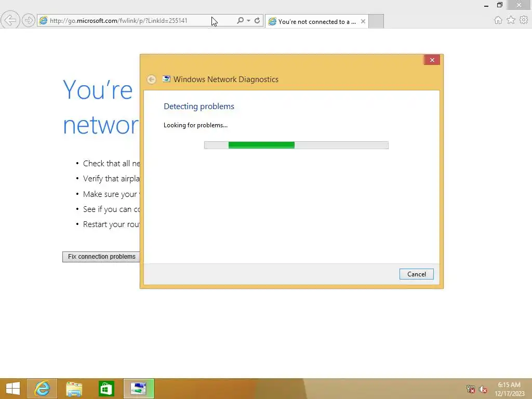The width and height of the screenshot is (532, 399).
Task: Close the "You're not connected" browser tab
Action: (x=363, y=21)
